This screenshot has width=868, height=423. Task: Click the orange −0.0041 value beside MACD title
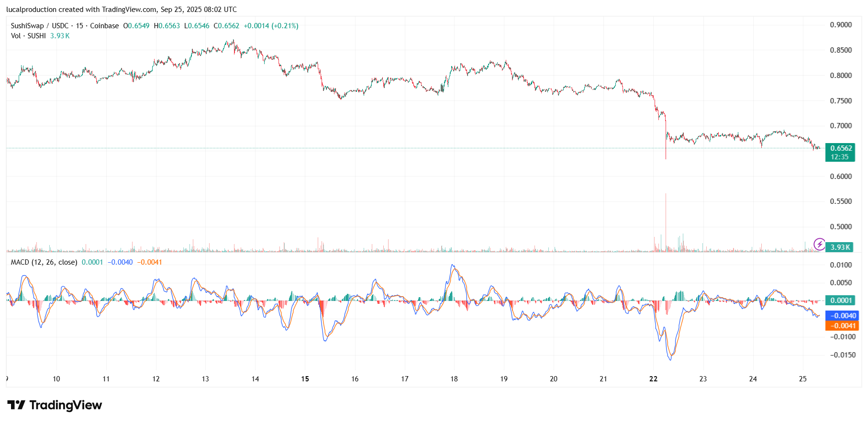coord(150,262)
